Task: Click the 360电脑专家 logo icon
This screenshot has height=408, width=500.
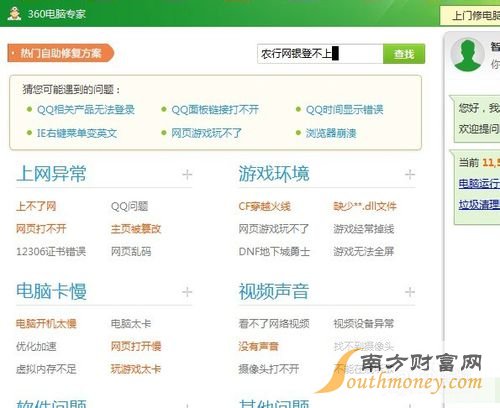Action: point(14,14)
